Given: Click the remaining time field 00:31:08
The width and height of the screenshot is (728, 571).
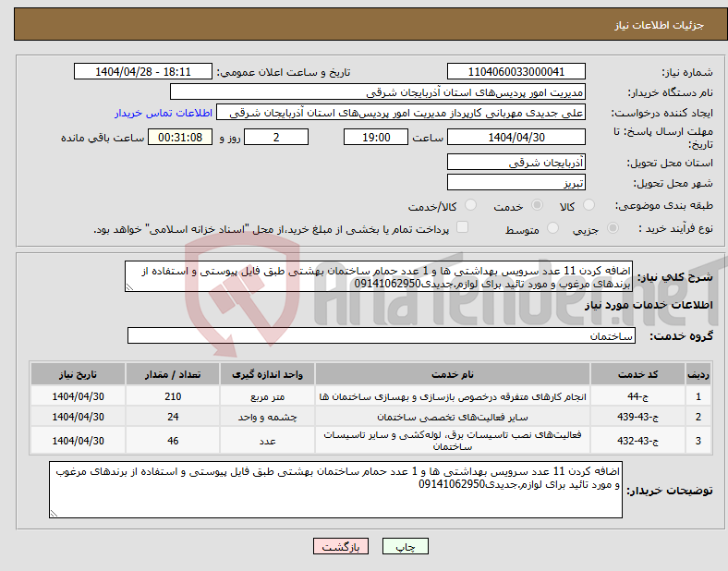Looking at the screenshot, I should (180, 137).
